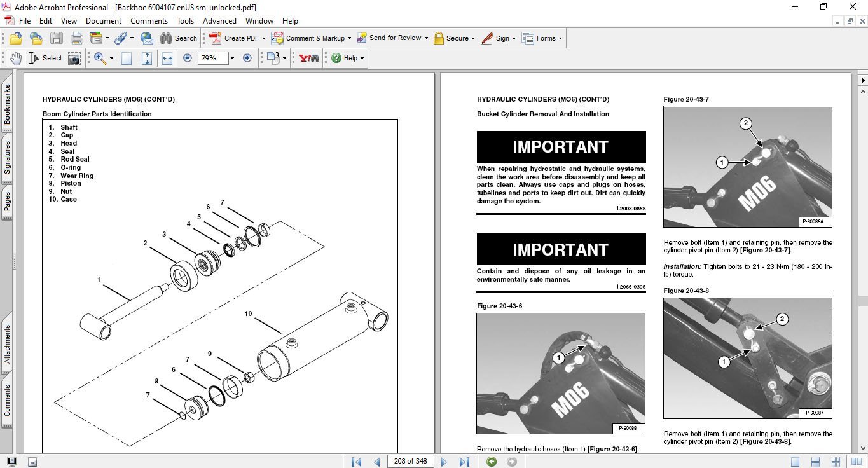Image resolution: width=868 pixels, height=468 pixels.
Task: Click the Figure 20-43-7 photo
Action: point(747,167)
